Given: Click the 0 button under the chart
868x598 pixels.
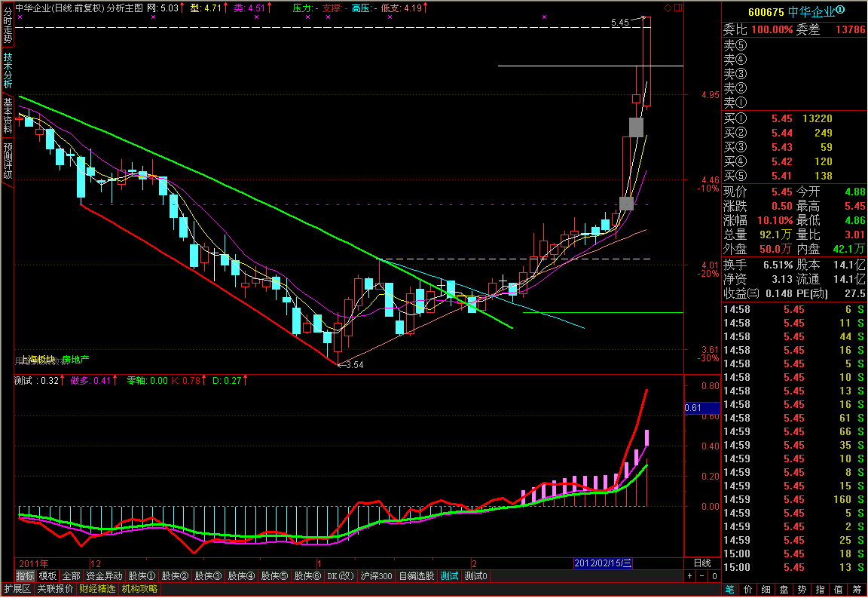Looking at the screenshot, I should pos(714,576).
